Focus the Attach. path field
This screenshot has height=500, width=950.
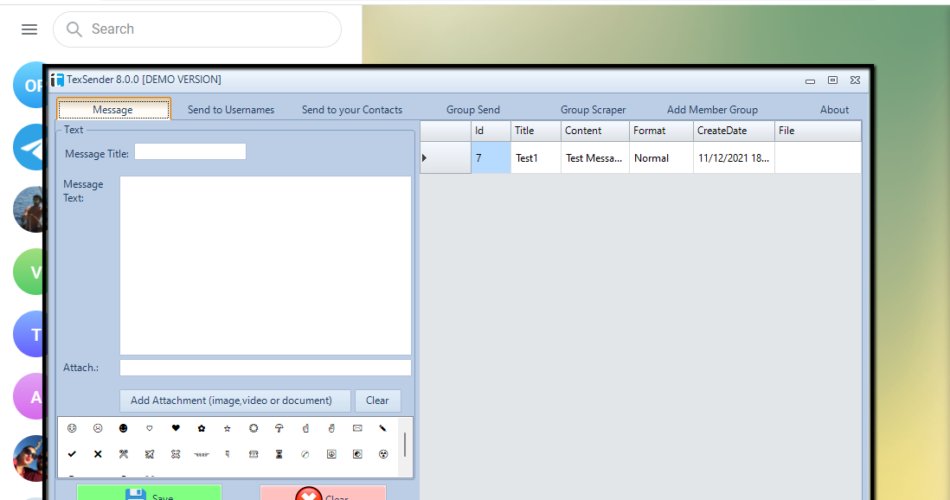point(265,367)
